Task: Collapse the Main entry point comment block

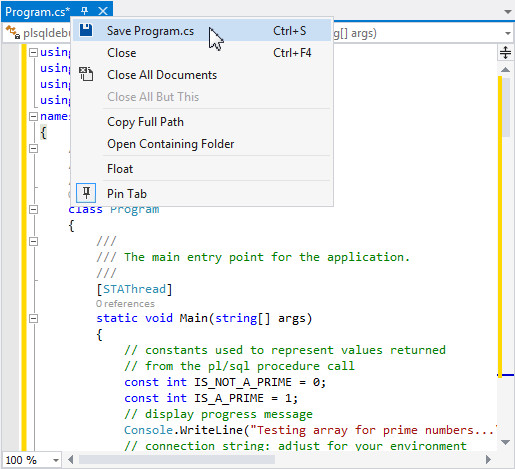Action: point(33,241)
